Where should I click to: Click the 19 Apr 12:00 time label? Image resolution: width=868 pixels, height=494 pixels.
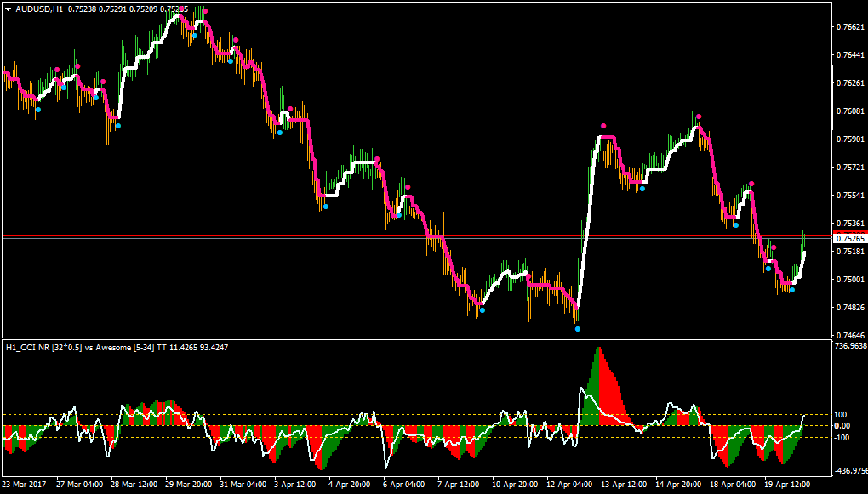pos(788,484)
